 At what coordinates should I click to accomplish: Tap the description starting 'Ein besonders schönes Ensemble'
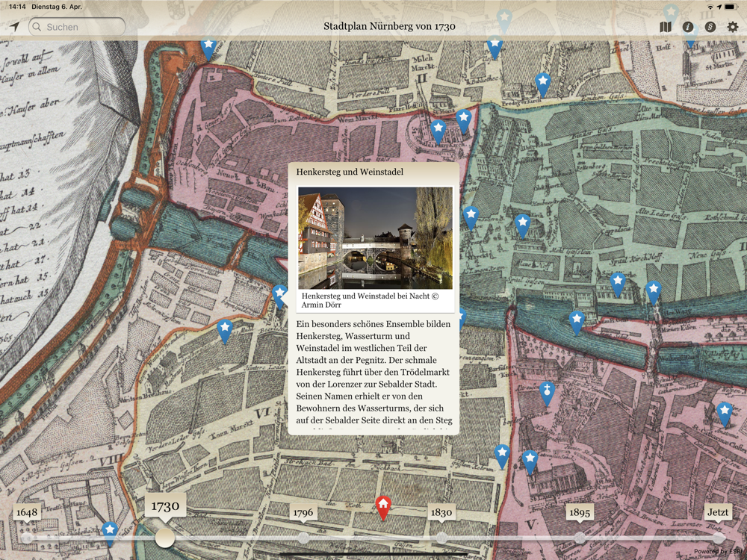(373, 371)
